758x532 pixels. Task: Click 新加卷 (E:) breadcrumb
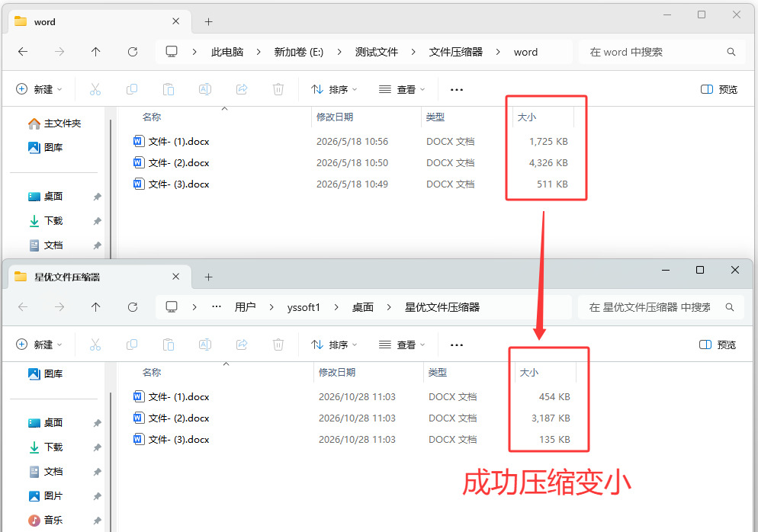pyautogui.click(x=299, y=52)
